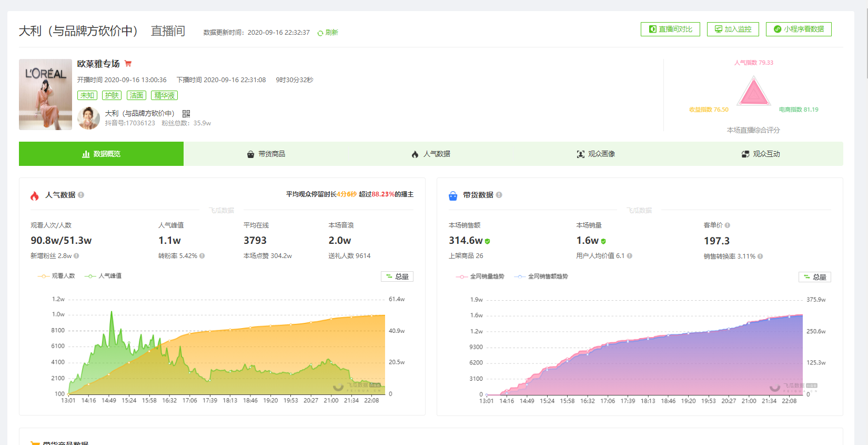Click the QR code icon beside streamer name

click(186, 114)
